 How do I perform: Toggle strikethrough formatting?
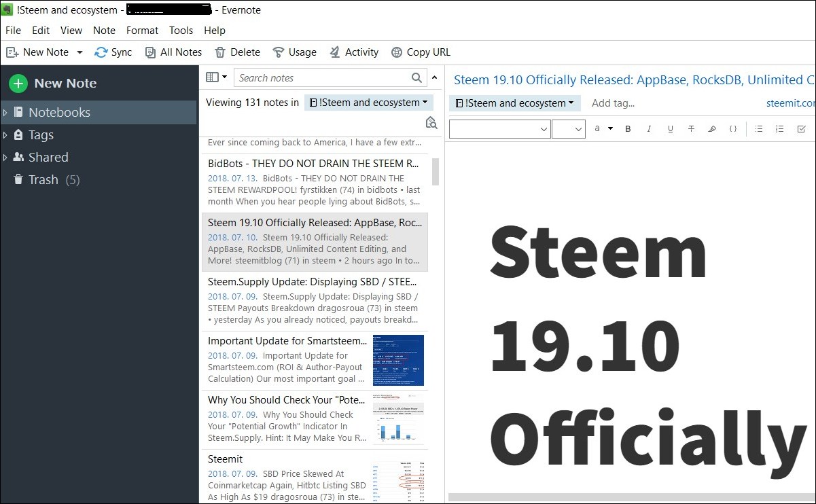[691, 128]
